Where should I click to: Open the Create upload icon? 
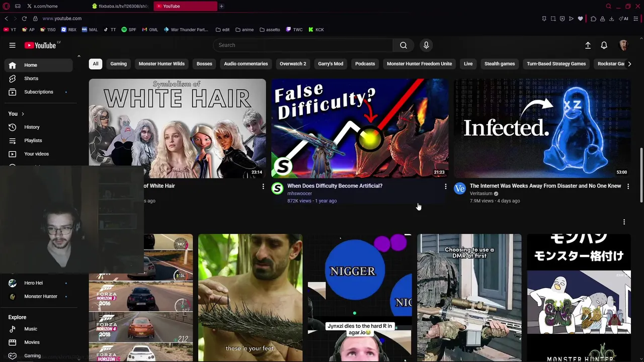pyautogui.click(x=588, y=45)
